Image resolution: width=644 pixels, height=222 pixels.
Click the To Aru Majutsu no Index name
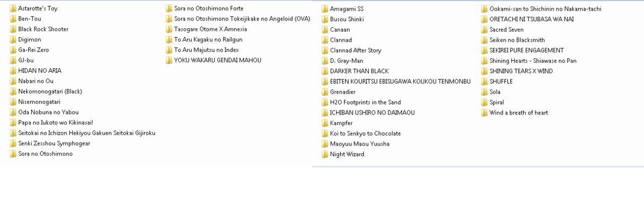[x=206, y=50]
